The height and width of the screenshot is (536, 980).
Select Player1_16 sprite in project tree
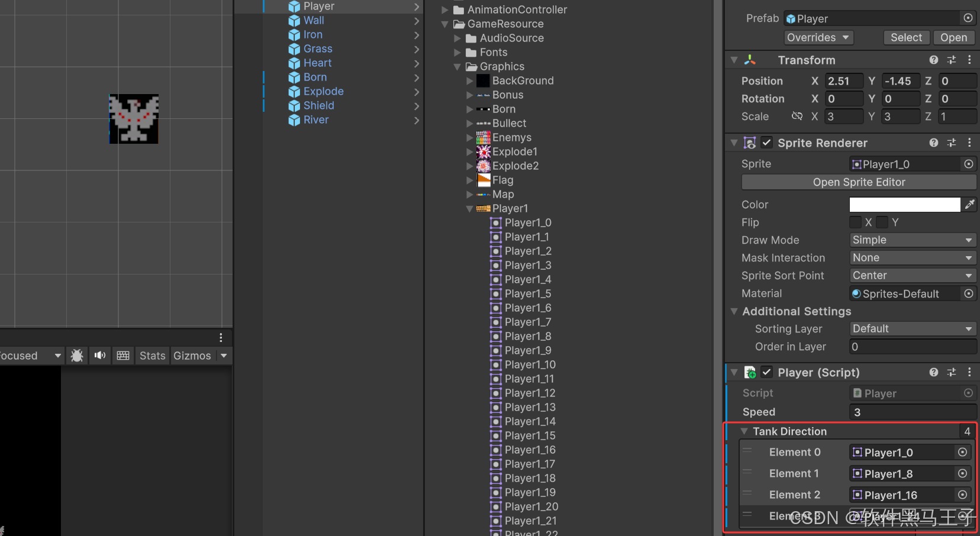[x=530, y=450]
